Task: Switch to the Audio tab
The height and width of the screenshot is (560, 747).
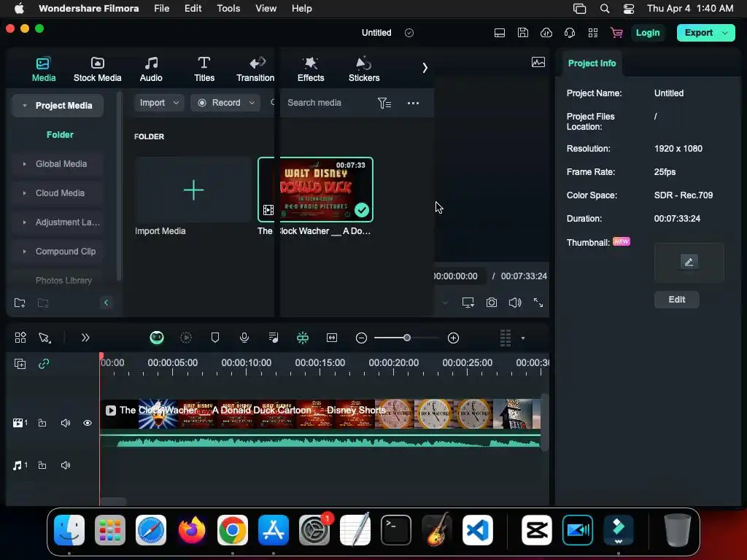Action: point(151,69)
